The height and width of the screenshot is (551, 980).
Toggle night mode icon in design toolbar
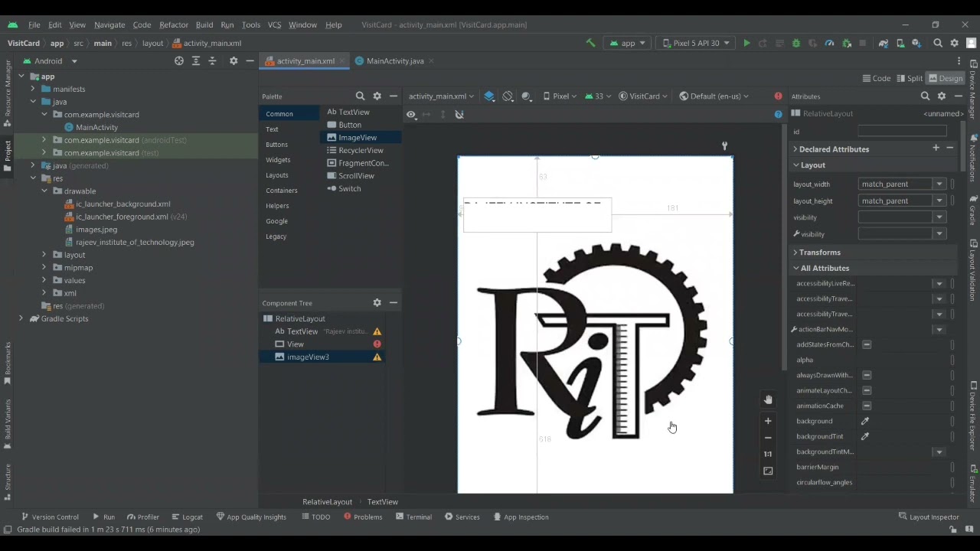(527, 96)
